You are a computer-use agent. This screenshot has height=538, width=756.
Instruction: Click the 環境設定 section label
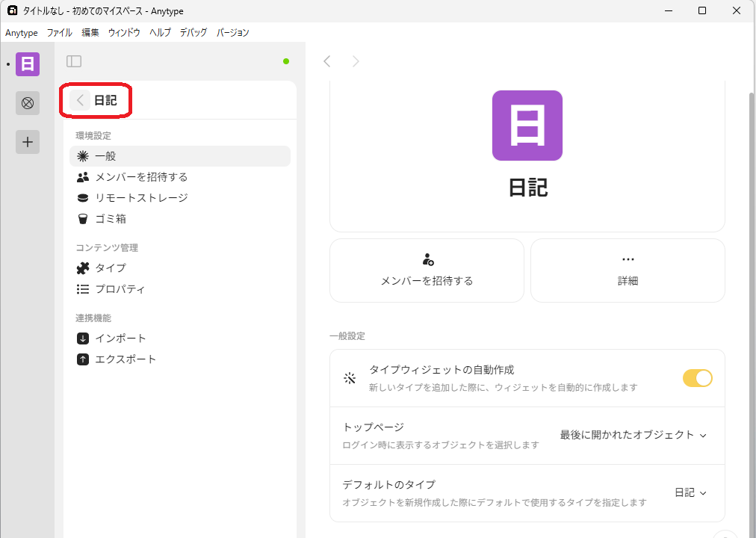click(93, 135)
